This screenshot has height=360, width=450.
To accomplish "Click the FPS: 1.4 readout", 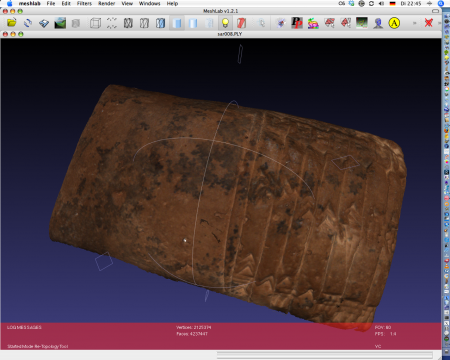I will coord(385,334).
